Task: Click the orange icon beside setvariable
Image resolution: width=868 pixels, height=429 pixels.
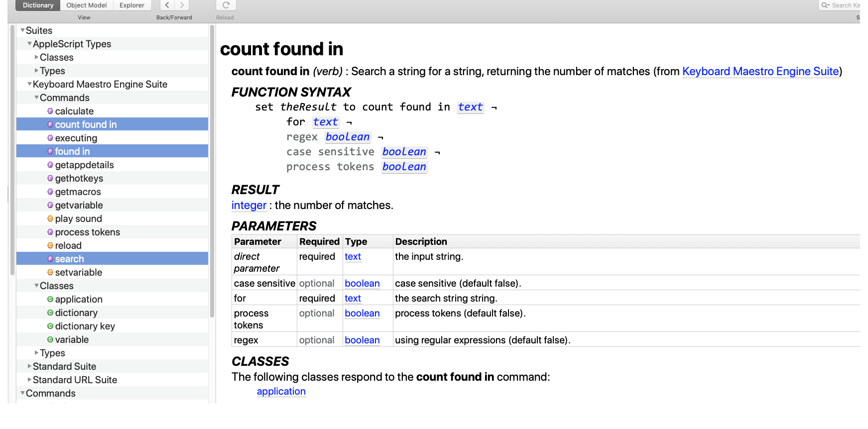Action: point(50,272)
